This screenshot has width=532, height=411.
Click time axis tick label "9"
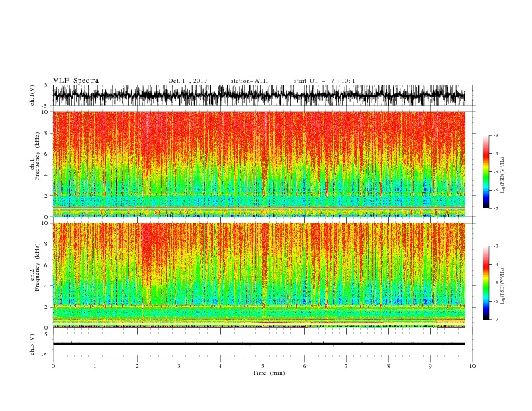tap(430, 366)
